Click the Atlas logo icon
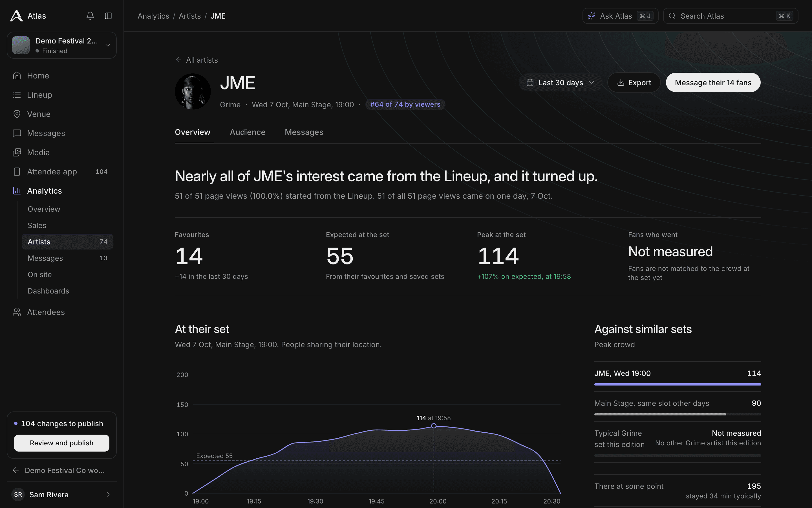 coord(16,16)
